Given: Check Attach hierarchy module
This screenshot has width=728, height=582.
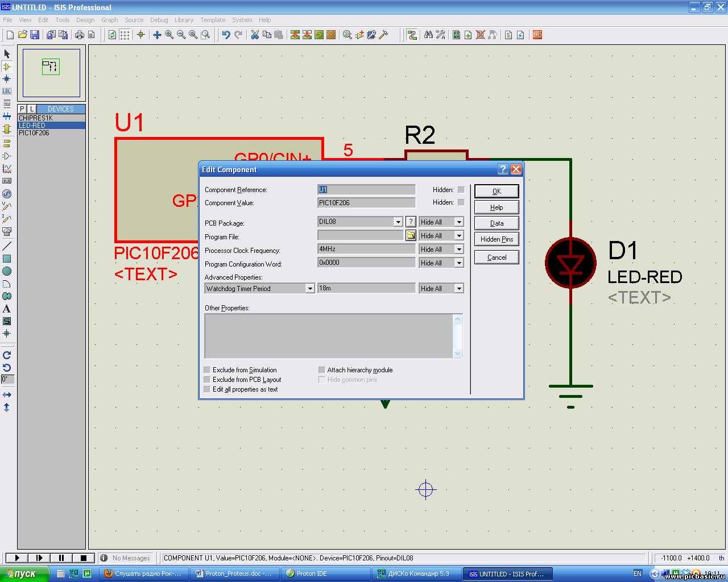Looking at the screenshot, I should click(322, 370).
